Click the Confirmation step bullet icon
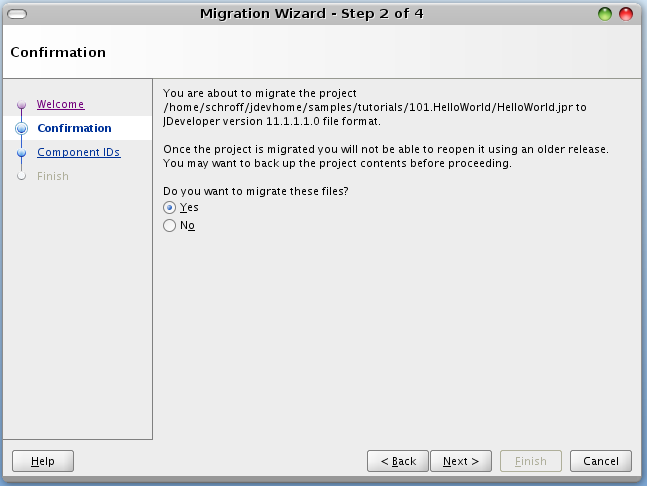647x486 pixels. tap(20, 129)
